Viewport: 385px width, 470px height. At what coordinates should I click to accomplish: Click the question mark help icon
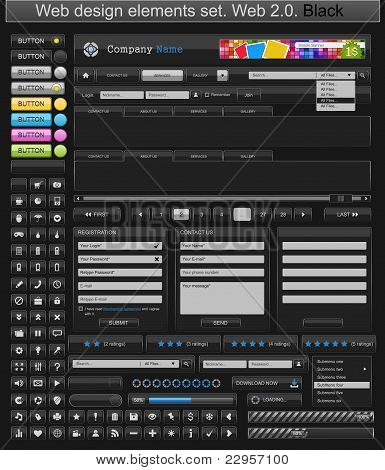pyautogui.click(x=57, y=367)
